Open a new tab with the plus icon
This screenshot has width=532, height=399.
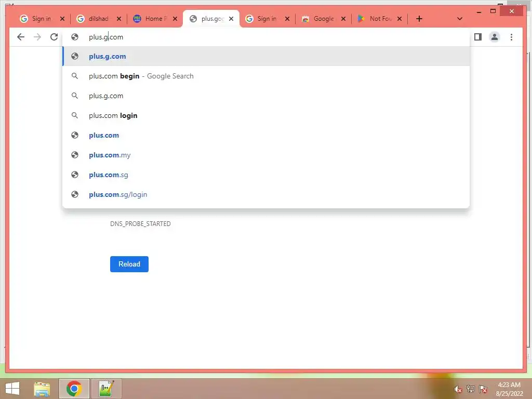[x=419, y=19]
